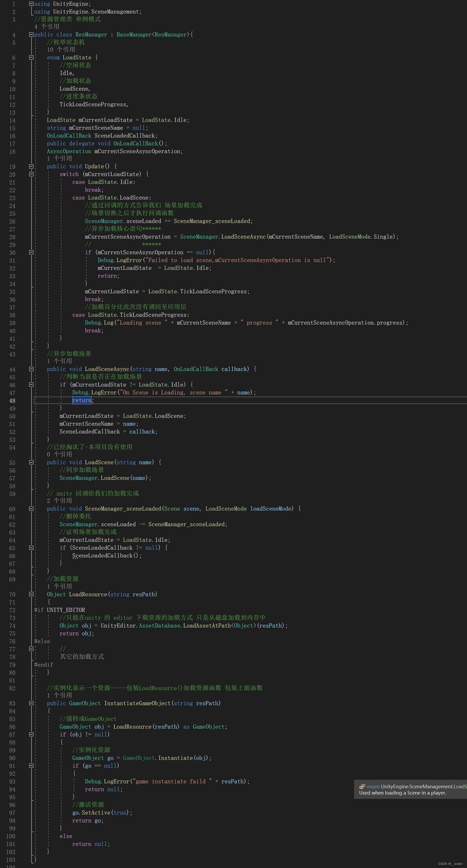Image resolution: width=467 pixels, height=868 pixels.
Task: Click the enum icon in the tooltip popup
Action: (x=363, y=786)
